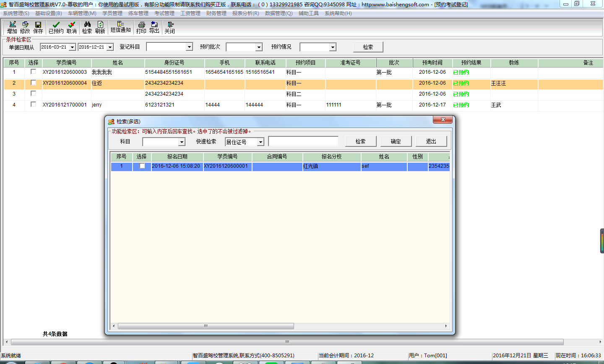Click the 增加 (Add) toolbar icon

pyautogui.click(x=12, y=28)
